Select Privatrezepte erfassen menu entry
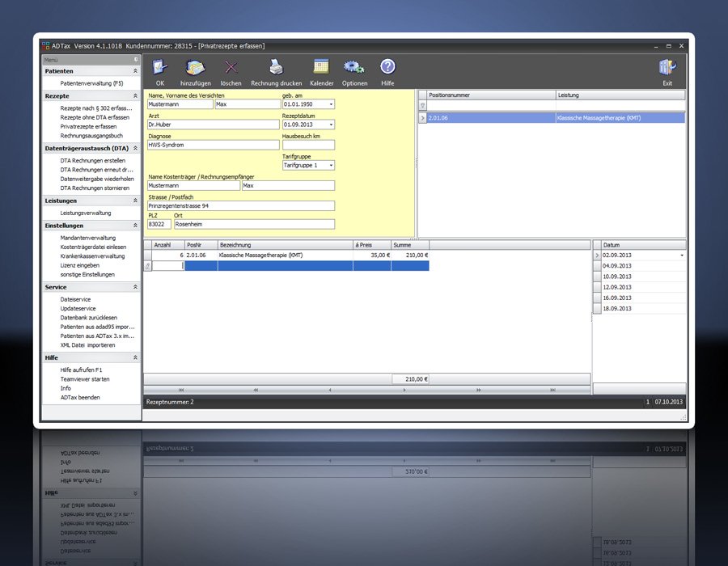This screenshot has width=728, height=566. (x=88, y=127)
